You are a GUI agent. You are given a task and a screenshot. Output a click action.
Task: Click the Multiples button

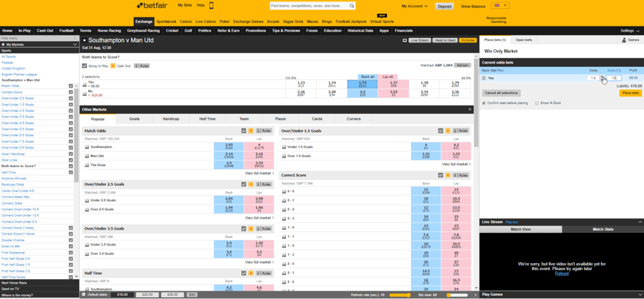pos(468,41)
